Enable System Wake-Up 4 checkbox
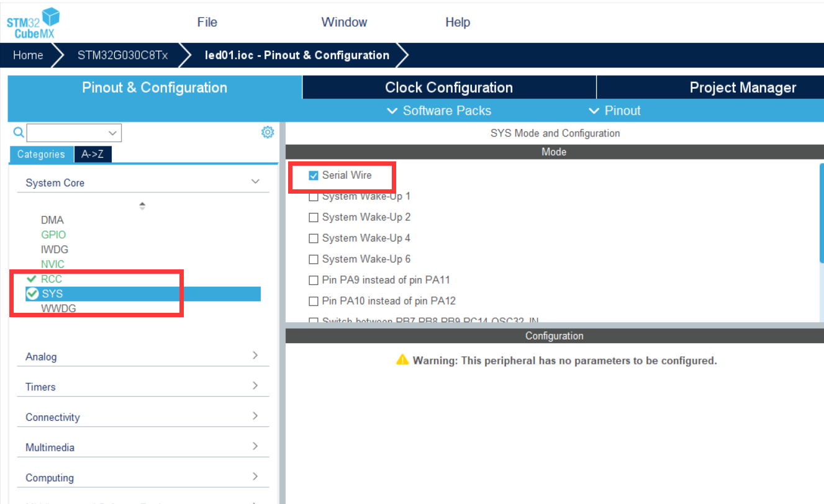Viewport: 824px width, 504px height. pyautogui.click(x=314, y=238)
